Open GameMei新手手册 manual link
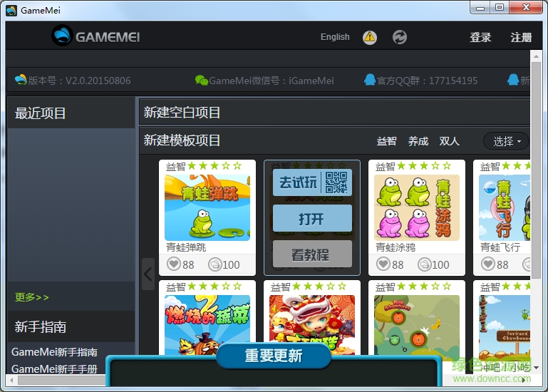This screenshot has height=392, width=548. coord(54,368)
